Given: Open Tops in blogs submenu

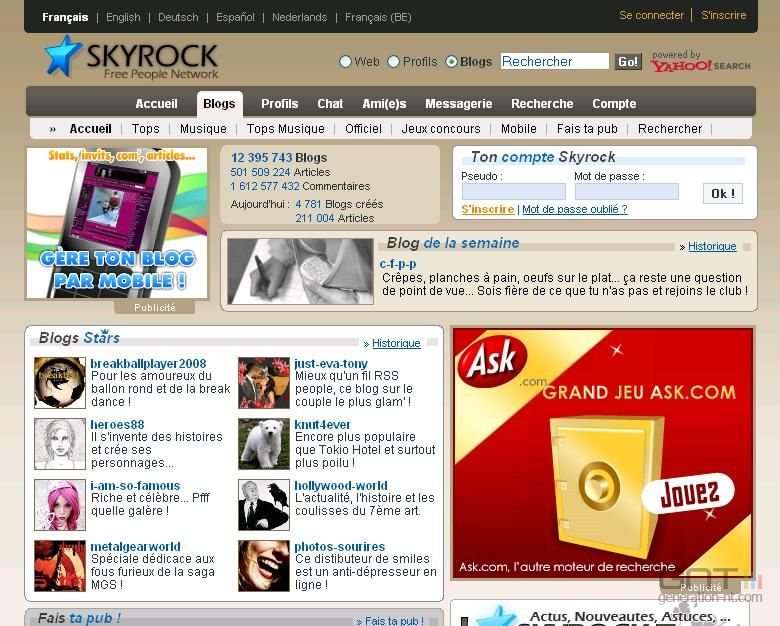Looking at the screenshot, I should (146, 129).
